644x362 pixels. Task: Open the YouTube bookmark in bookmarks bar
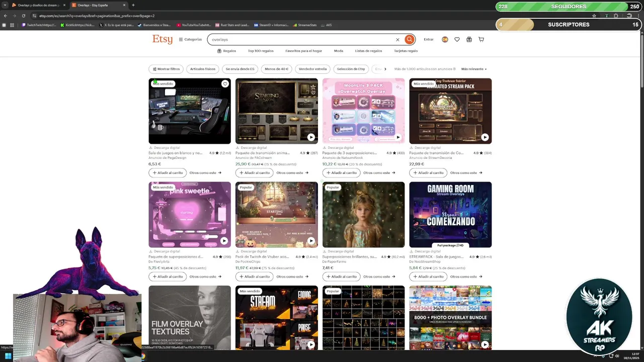pyautogui.click(x=194, y=25)
